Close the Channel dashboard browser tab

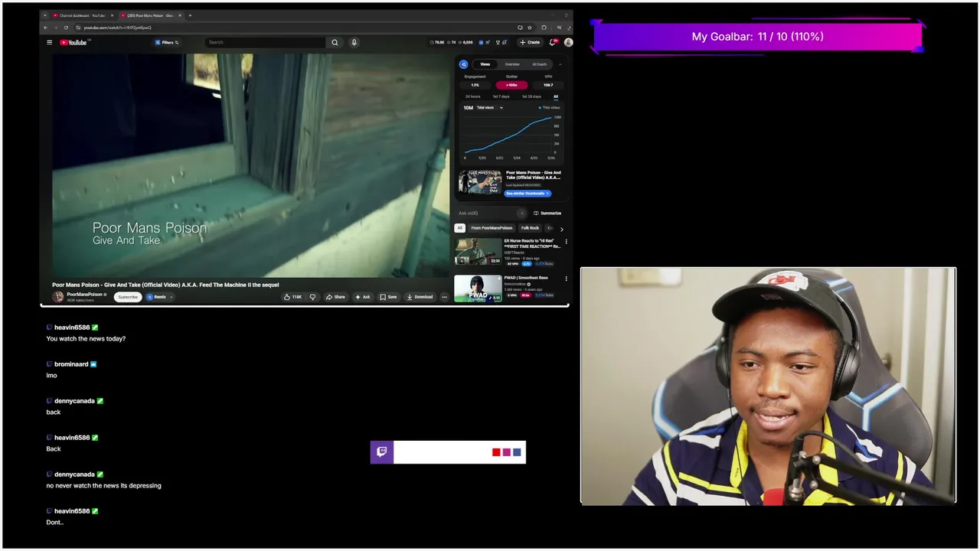[x=112, y=15]
